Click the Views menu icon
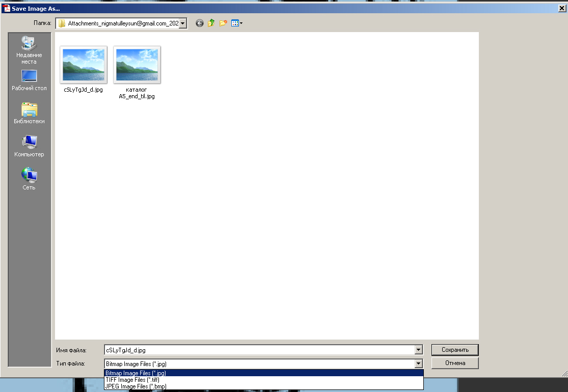The image size is (568, 392). pyautogui.click(x=235, y=23)
